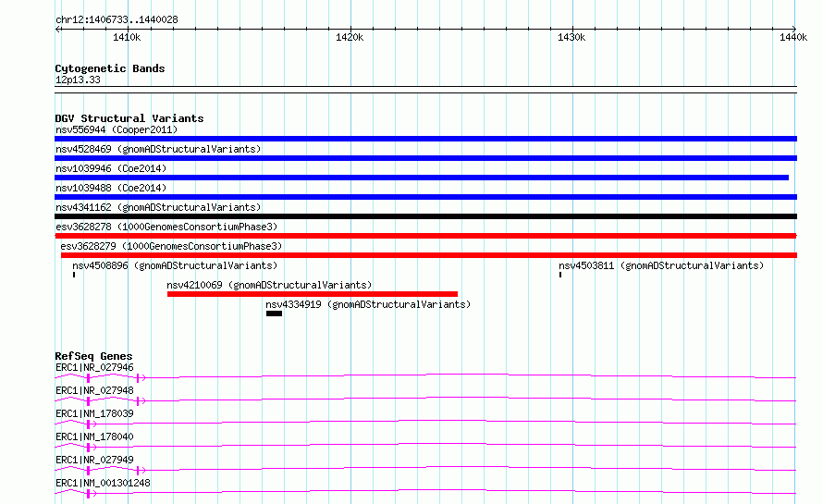Click the Cytogenetic Bands track title
Viewport: 823px width, 504px height.
click(110, 68)
